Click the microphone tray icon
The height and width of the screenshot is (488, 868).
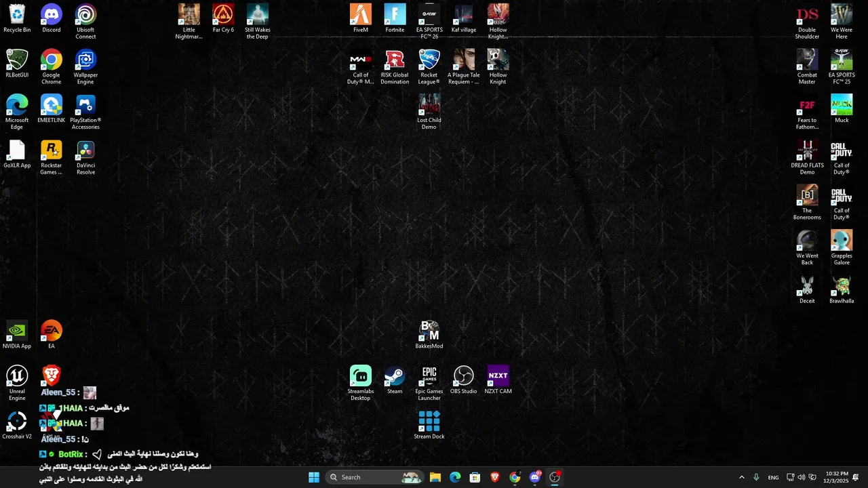coord(756,477)
